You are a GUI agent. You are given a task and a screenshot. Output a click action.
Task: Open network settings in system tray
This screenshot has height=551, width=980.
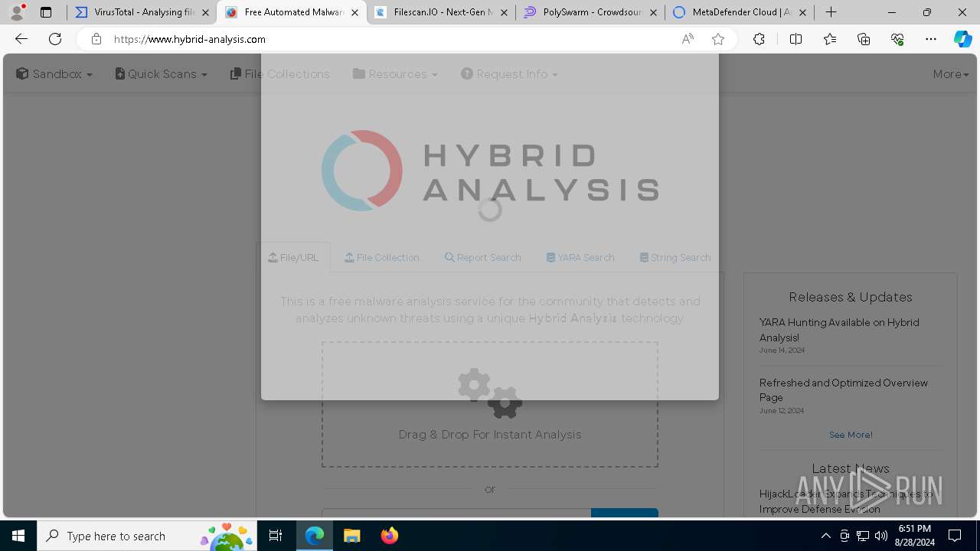[863, 536]
